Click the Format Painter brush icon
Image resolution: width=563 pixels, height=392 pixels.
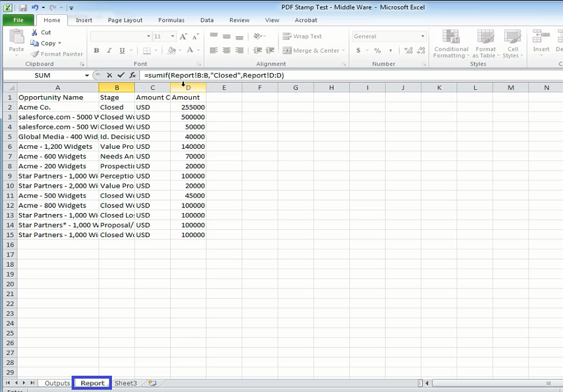(35, 54)
